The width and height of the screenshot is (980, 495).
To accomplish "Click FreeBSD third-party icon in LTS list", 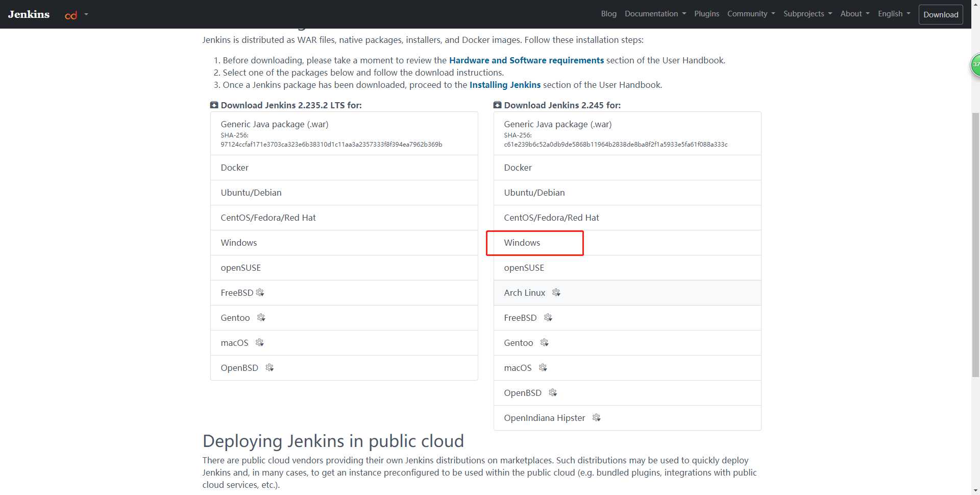I will pos(260,293).
